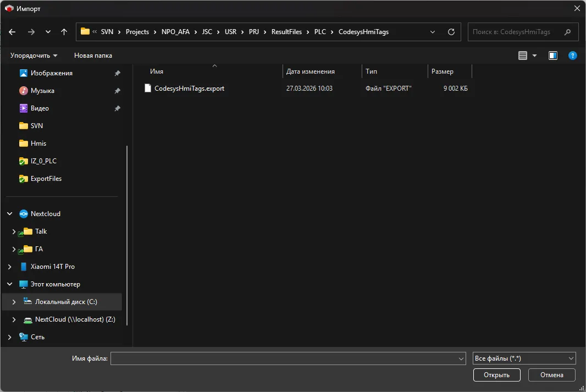Screen dimensions: 586x392
Task: Unpin Музыка using its pin icon
Action: click(x=117, y=91)
